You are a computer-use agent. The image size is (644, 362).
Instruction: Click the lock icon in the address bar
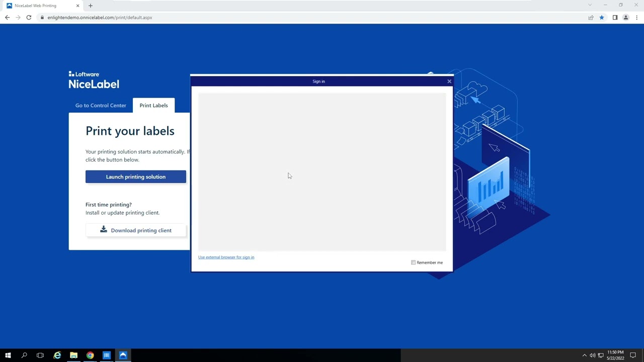click(x=43, y=18)
